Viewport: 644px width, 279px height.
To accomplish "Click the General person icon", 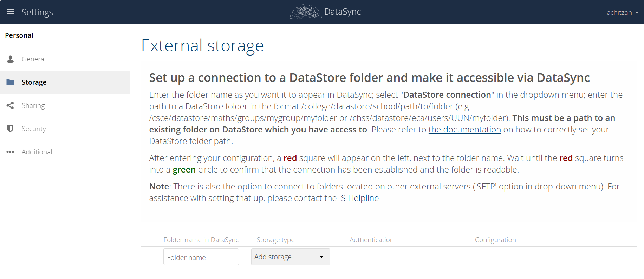I will pyautogui.click(x=11, y=59).
